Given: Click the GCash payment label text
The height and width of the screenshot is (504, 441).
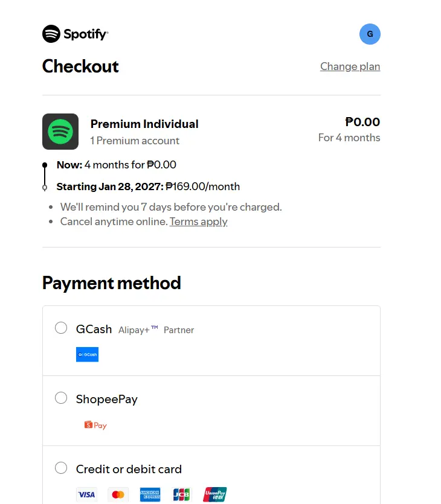Looking at the screenshot, I should click(94, 329).
